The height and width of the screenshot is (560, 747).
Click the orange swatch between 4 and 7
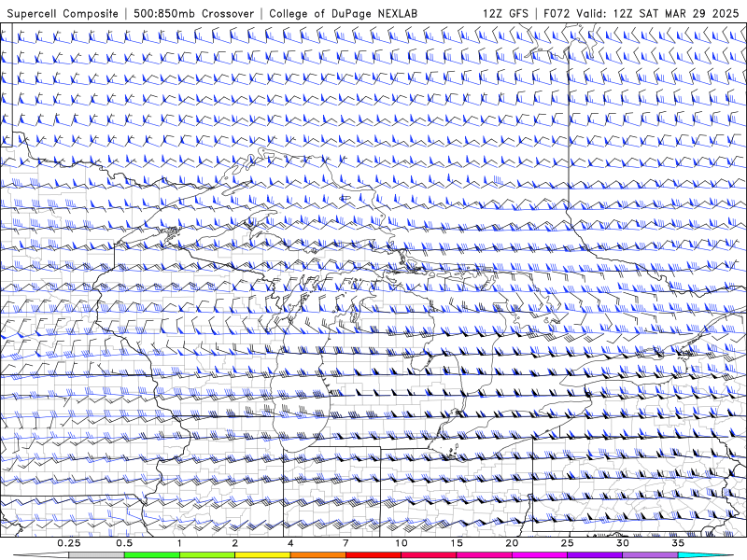(x=317, y=555)
